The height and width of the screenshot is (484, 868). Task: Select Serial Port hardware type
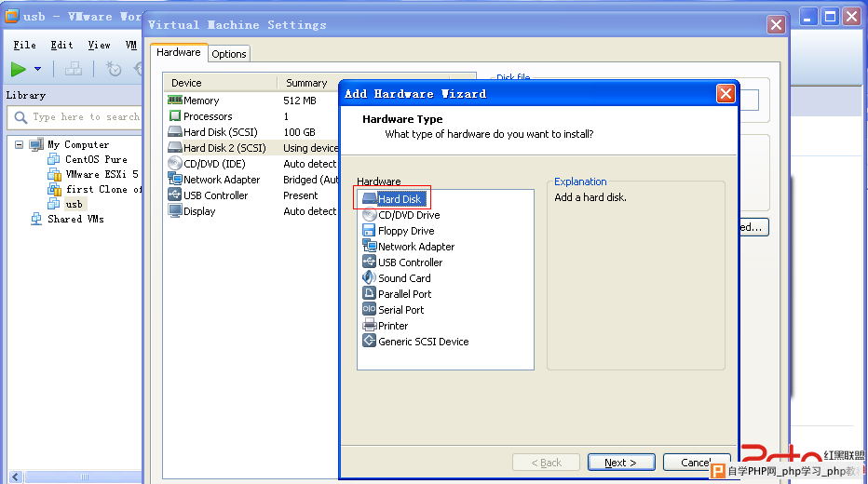pos(393,310)
